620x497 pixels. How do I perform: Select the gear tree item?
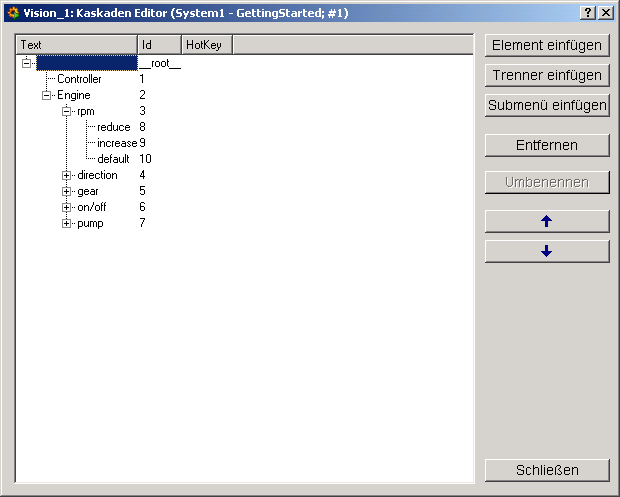88,191
